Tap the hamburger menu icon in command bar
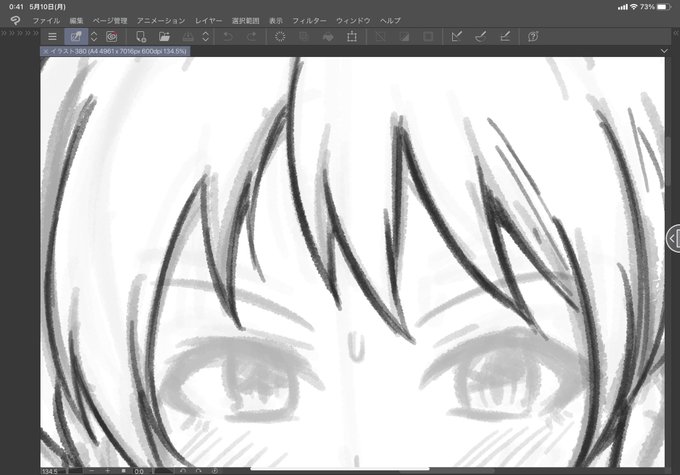This screenshot has height=475, width=680. click(52, 37)
